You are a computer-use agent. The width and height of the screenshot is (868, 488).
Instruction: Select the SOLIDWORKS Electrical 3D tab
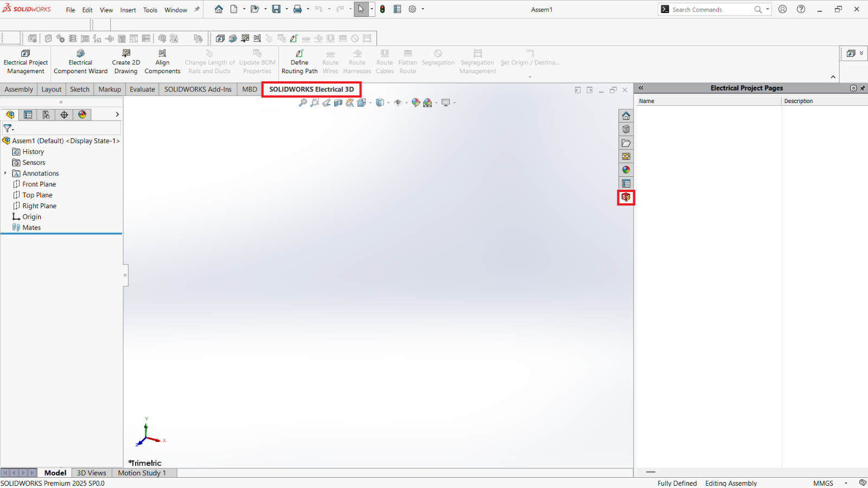click(x=311, y=89)
